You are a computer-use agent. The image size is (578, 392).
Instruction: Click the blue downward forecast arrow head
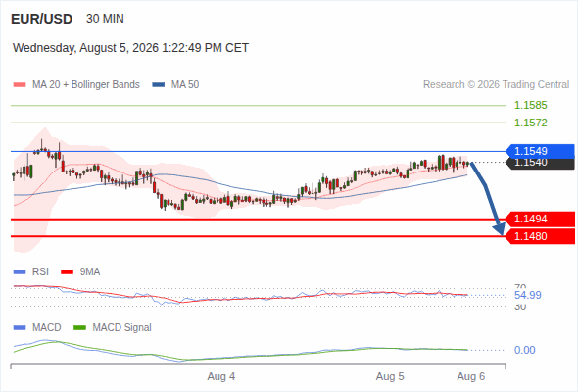[x=500, y=229]
